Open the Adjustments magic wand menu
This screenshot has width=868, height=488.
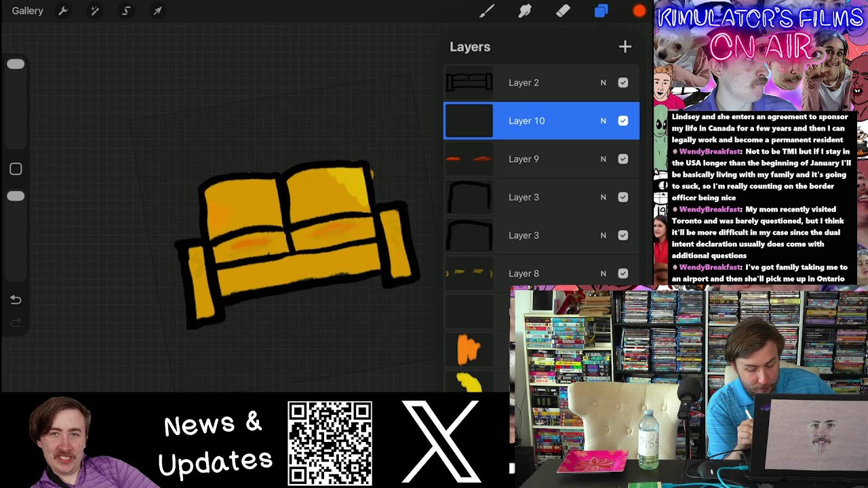95,11
